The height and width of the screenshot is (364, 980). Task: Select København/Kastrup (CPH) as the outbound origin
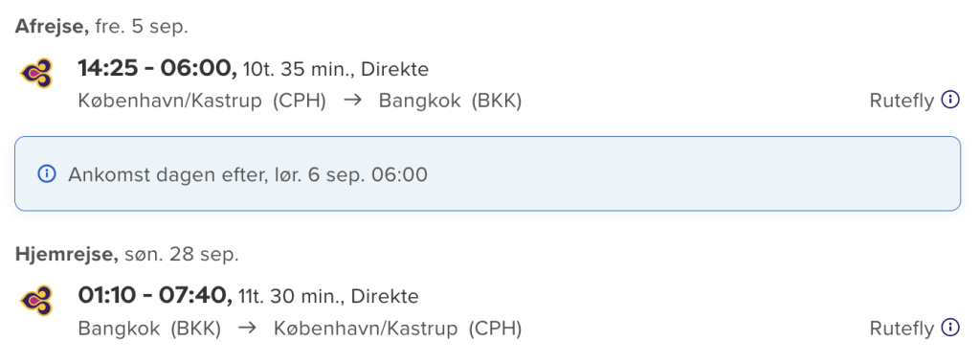(x=202, y=101)
